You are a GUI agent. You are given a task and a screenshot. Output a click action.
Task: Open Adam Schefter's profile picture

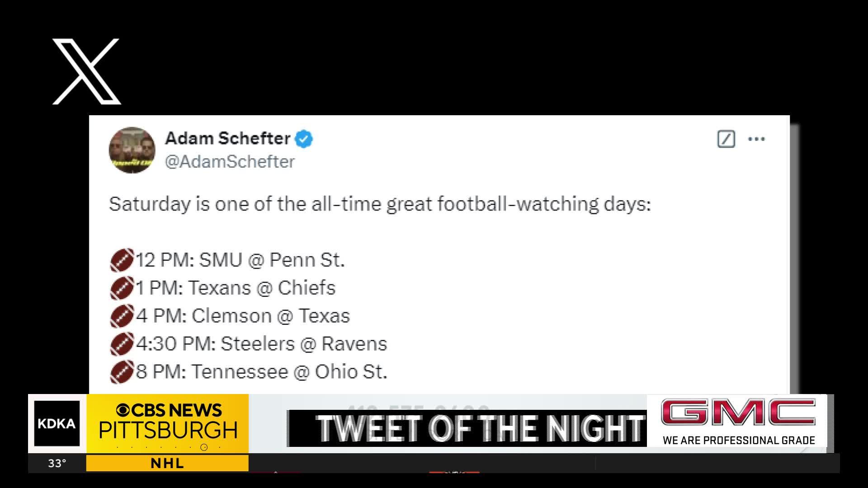coord(132,150)
